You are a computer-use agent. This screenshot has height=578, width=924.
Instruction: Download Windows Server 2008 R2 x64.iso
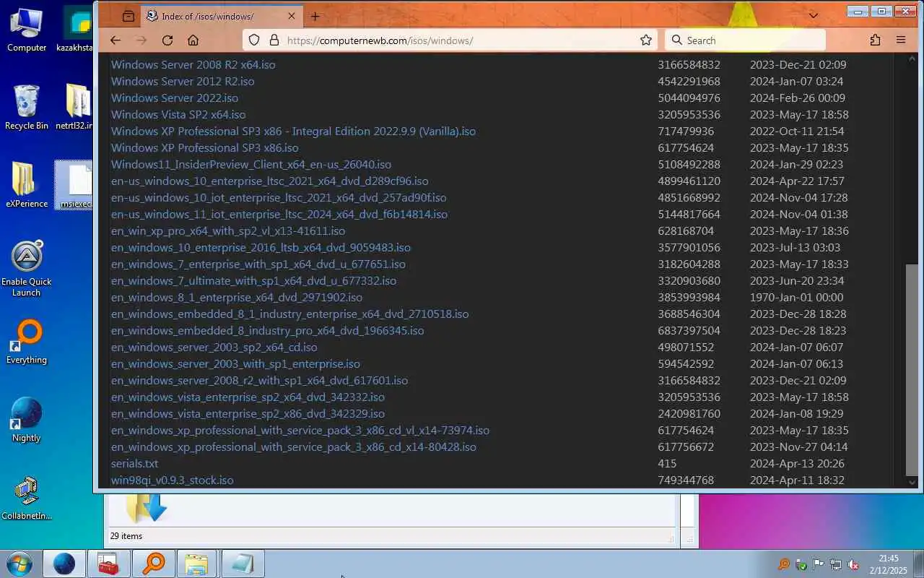(193, 64)
